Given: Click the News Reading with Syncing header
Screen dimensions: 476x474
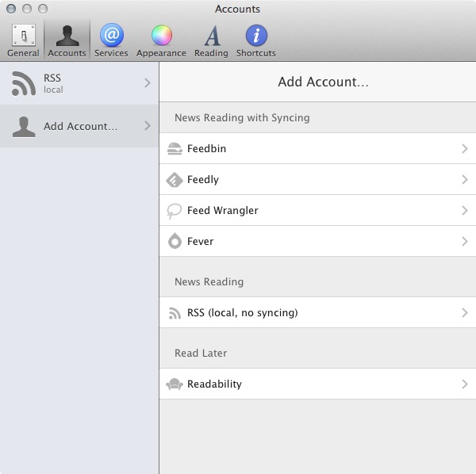Looking at the screenshot, I should click(242, 117).
